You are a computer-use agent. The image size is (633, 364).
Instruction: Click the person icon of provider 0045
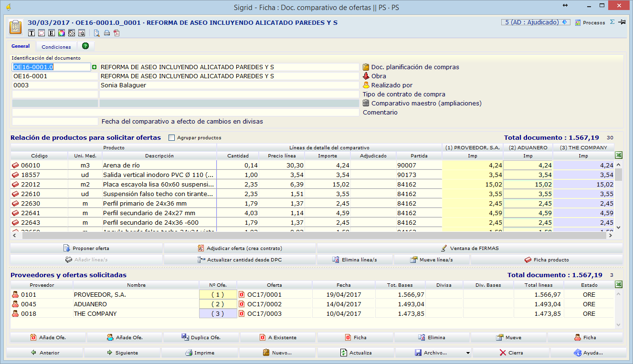(x=15, y=304)
